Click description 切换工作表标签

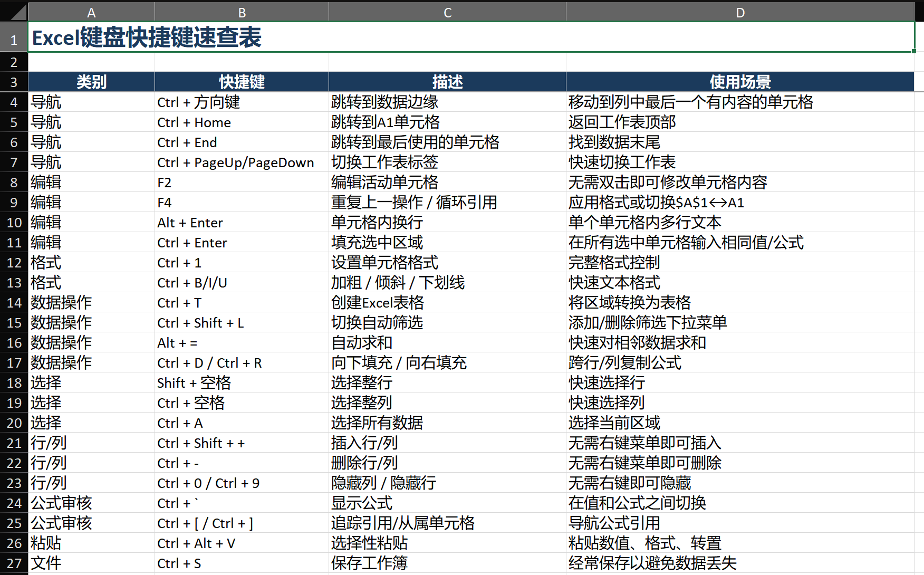click(x=447, y=162)
